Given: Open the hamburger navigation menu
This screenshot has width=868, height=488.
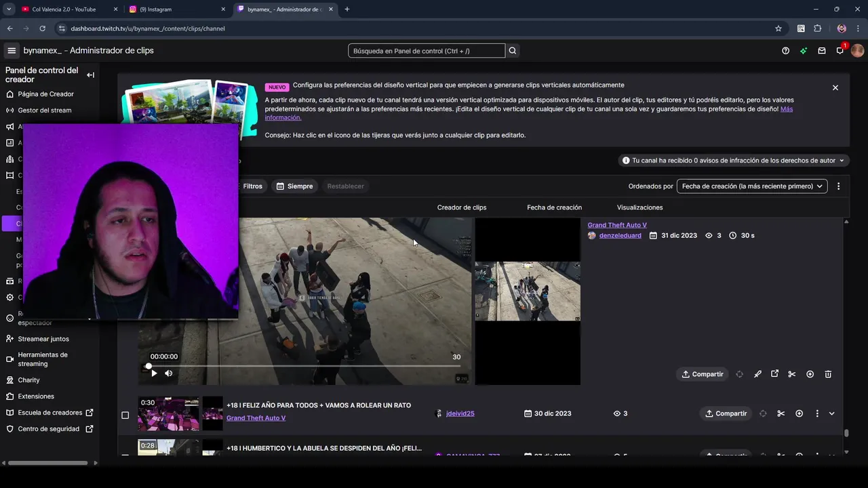Looking at the screenshot, I should coord(12,51).
